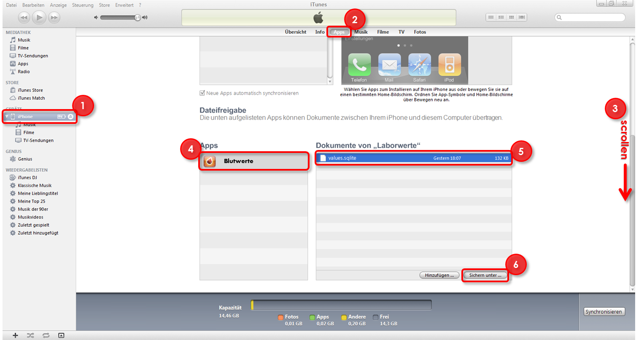
Task: Open Filme under the iPhone device
Action: point(29,132)
